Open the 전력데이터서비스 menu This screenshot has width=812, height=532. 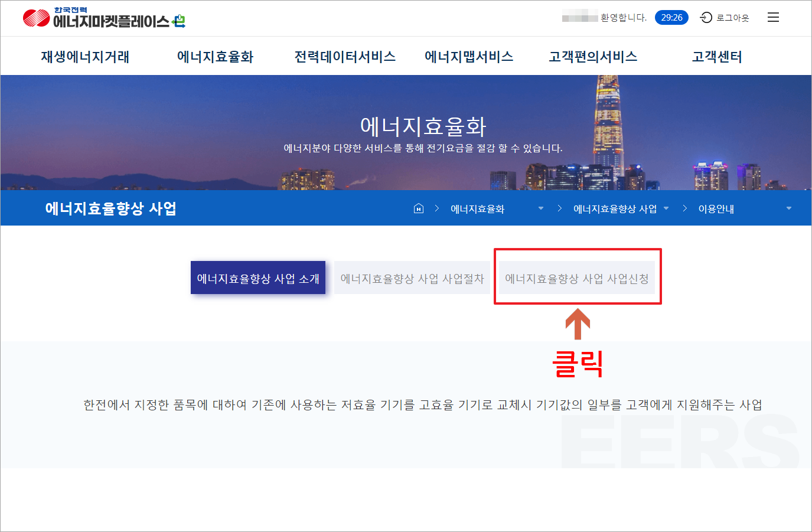coord(345,56)
